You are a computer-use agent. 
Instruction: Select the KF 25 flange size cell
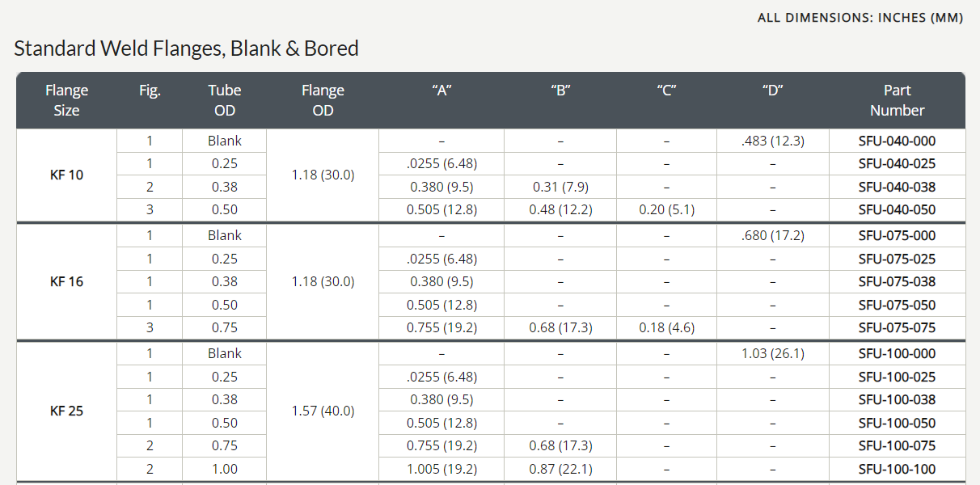coord(66,411)
